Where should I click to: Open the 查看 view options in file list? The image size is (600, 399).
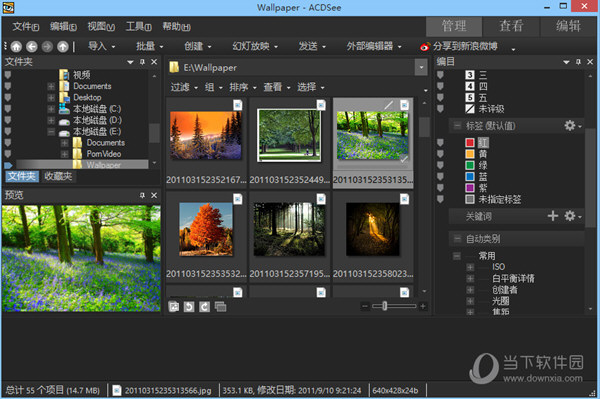[x=277, y=87]
